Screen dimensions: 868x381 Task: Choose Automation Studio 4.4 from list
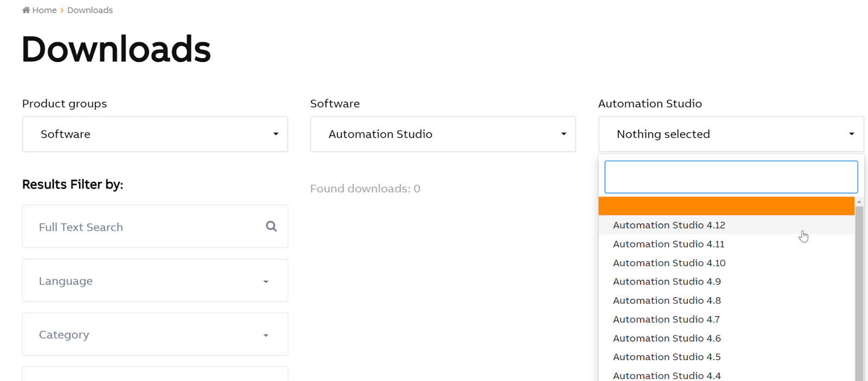coord(726,374)
